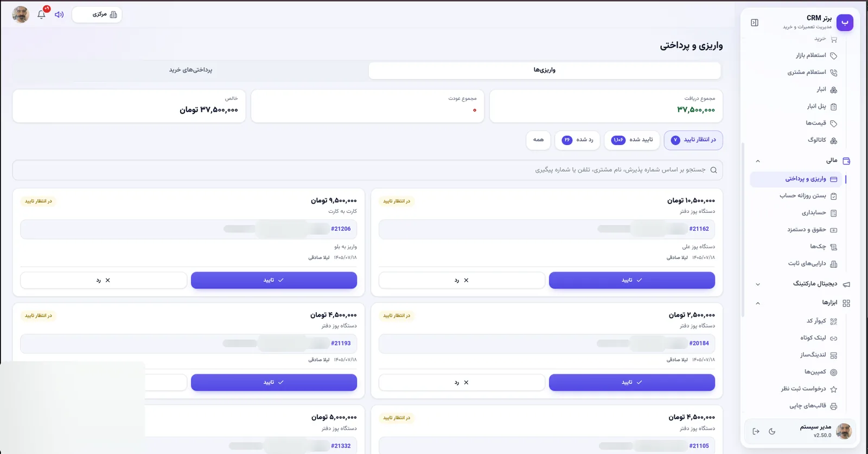Approve deposit #21206 with تایید
Viewport: 868px width, 454px height.
pos(274,280)
